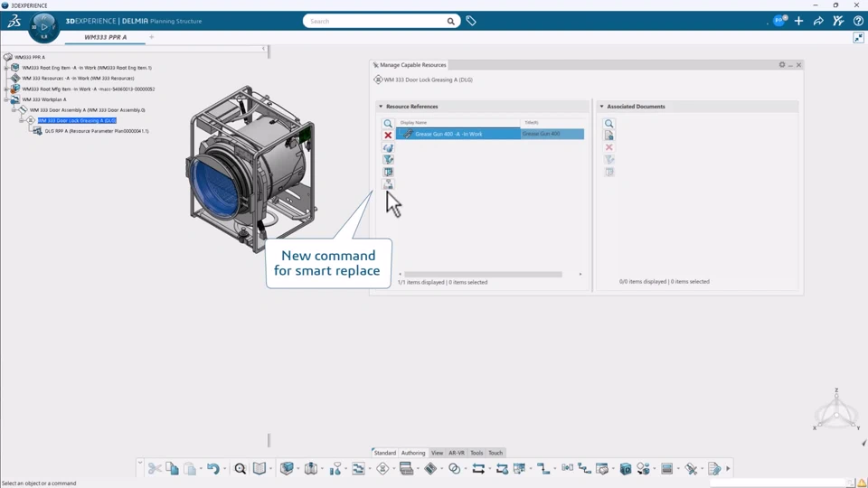Open dropdown arrow next to Undo icon
868x488 pixels.
click(224, 469)
